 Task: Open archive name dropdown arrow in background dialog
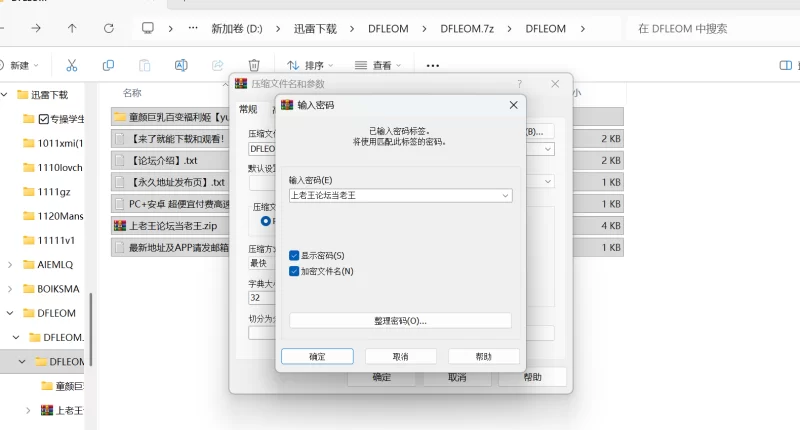pyautogui.click(x=548, y=149)
